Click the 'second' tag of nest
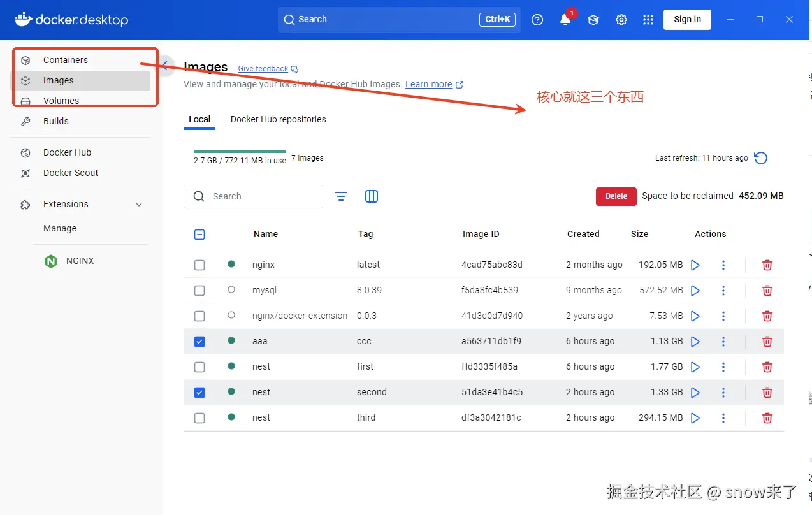 [372, 392]
